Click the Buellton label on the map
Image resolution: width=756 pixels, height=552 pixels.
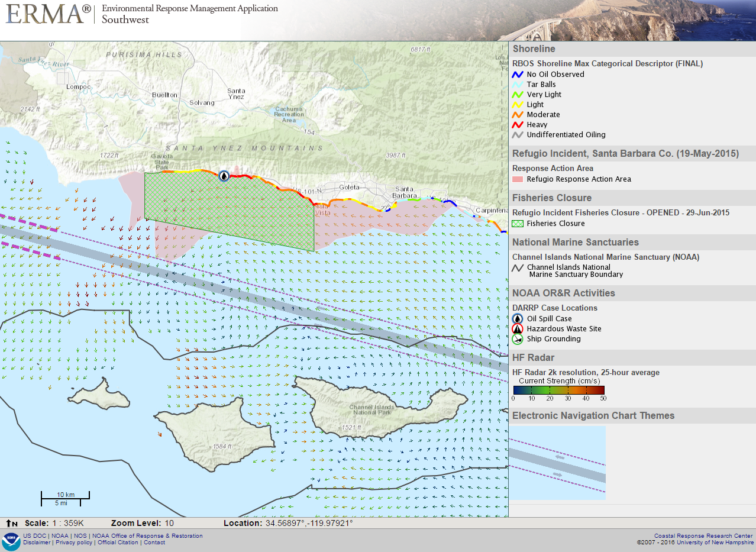pyautogui.click(x=164, y=95)
